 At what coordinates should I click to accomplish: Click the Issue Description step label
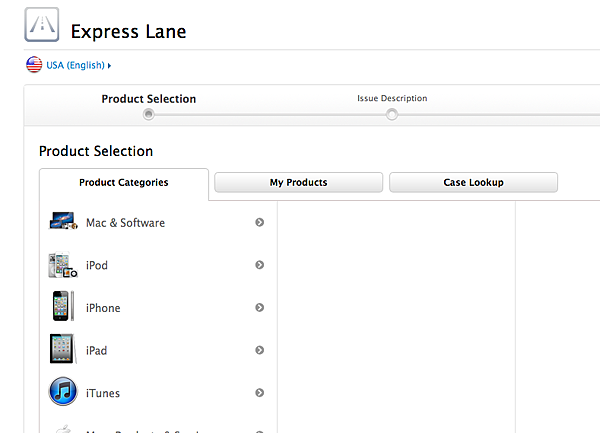point(392,98)
